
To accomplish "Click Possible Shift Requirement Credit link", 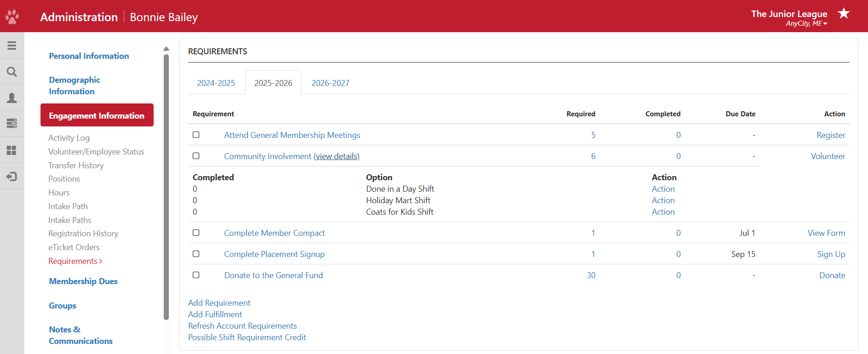I will pyautogui.click(x=247, y=337).
